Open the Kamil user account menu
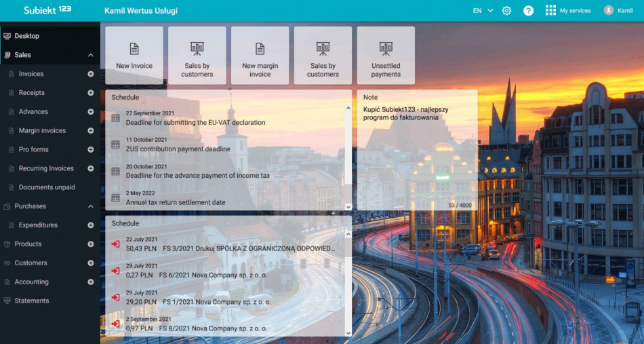The width and height of the screenshot is (644, 344). 618,11
